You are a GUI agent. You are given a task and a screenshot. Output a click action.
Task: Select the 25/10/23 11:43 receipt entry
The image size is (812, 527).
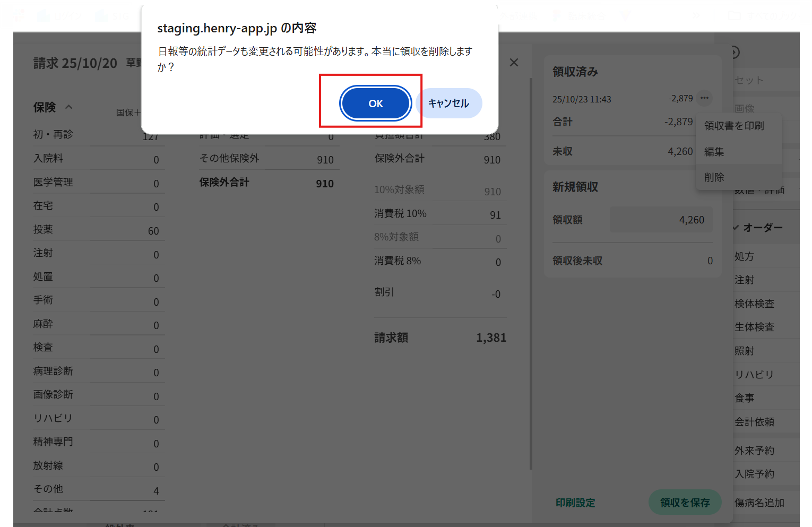coord(582,99)
